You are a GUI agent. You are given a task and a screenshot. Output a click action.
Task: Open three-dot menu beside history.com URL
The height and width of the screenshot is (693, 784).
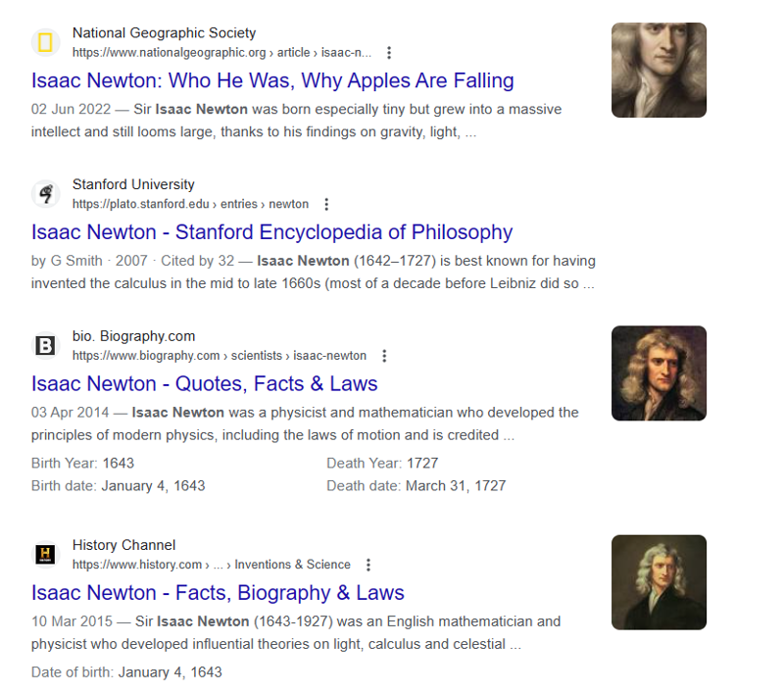368,565
